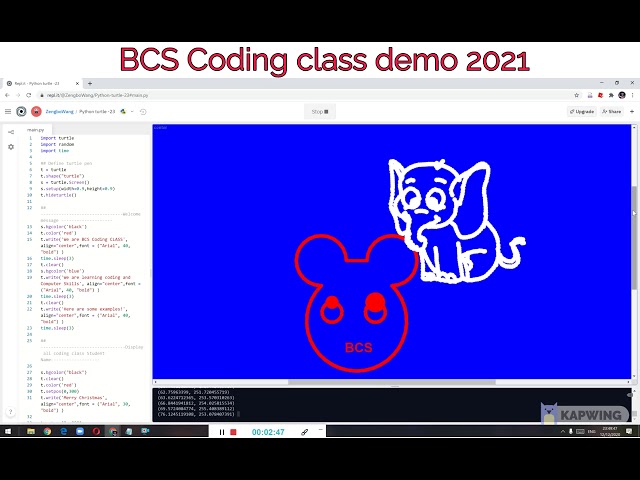Minimize the recorder bar

point(320,429)
